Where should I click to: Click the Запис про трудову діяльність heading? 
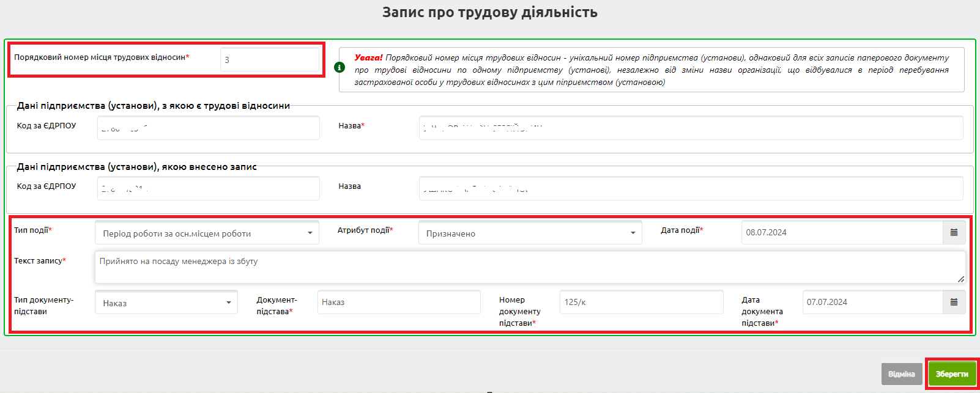[489, 12]
